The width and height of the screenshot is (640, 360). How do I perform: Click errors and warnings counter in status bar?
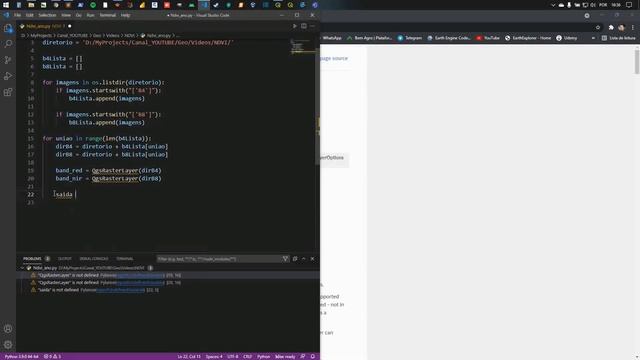(52, 356)
